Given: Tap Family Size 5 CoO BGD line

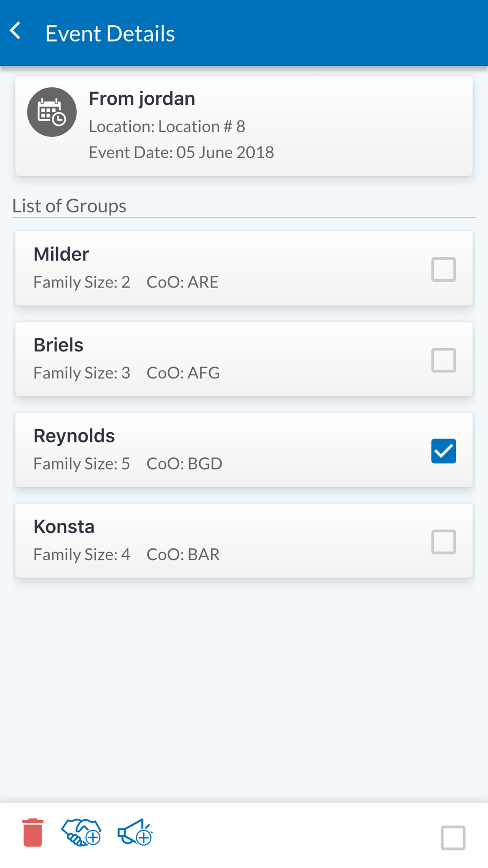Looking at the screenshot, I should 128,463.
